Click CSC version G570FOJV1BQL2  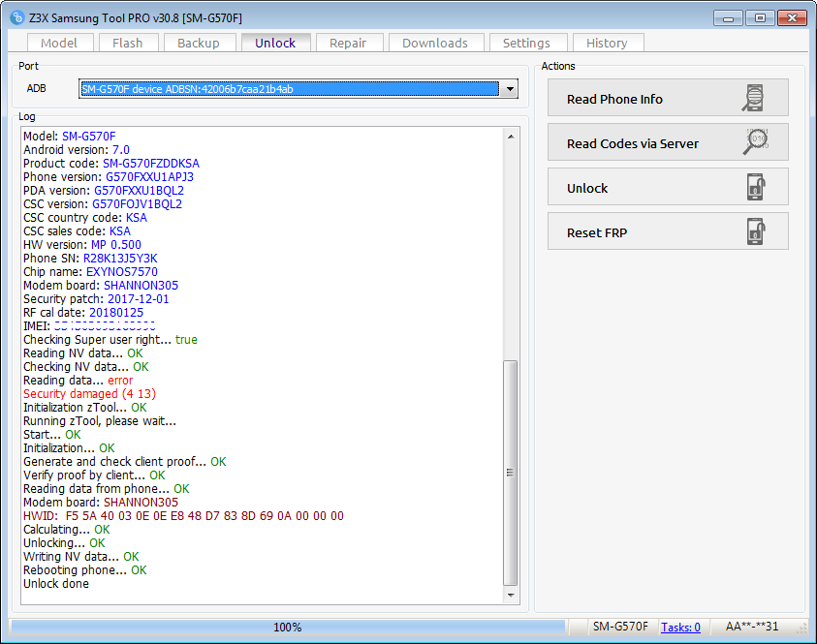[x=137, y=204]
